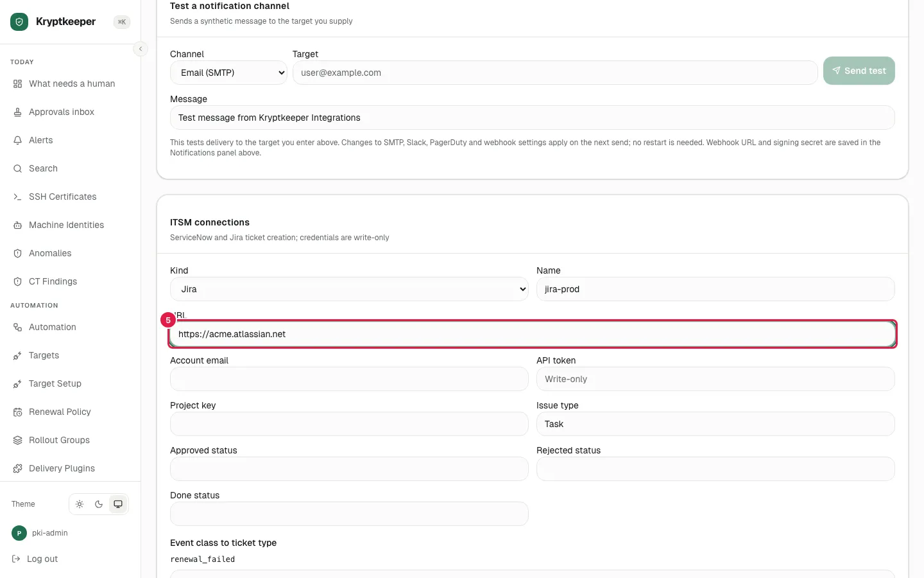Image resolution: width=924 pixels, height=578 pixels.
Task: Click the Renewal Policy calendar icon
Action: click(x=17, y=412)
